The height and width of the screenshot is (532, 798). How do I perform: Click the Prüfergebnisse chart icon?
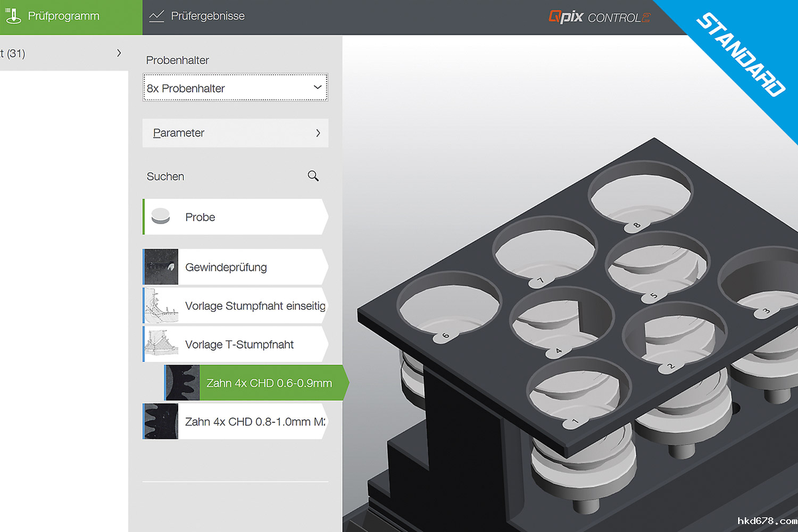click(157, 16)
